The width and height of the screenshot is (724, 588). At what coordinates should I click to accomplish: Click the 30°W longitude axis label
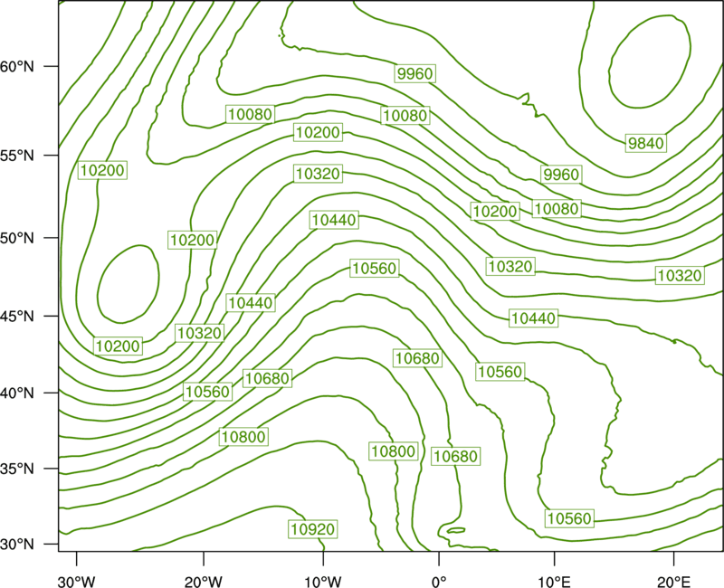76,582
